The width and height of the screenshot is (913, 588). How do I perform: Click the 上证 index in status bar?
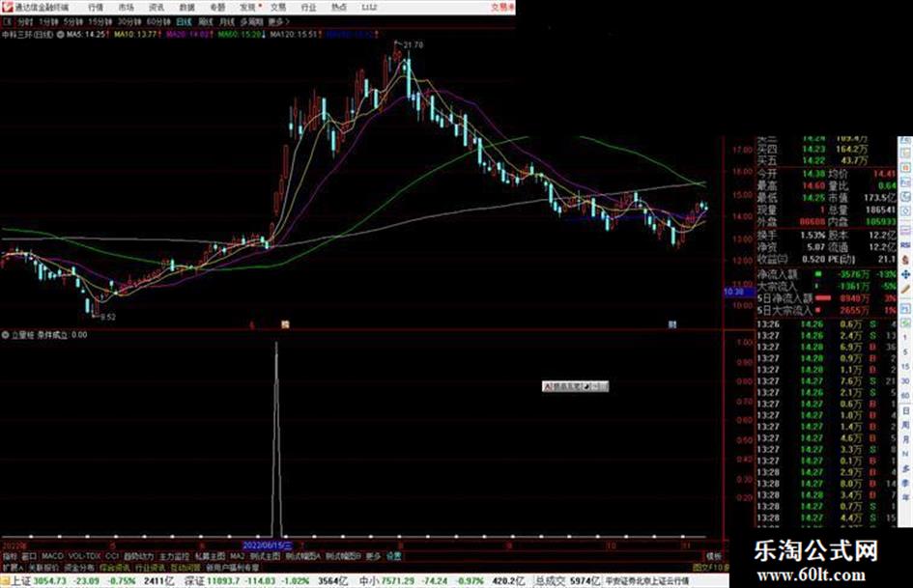21,581
